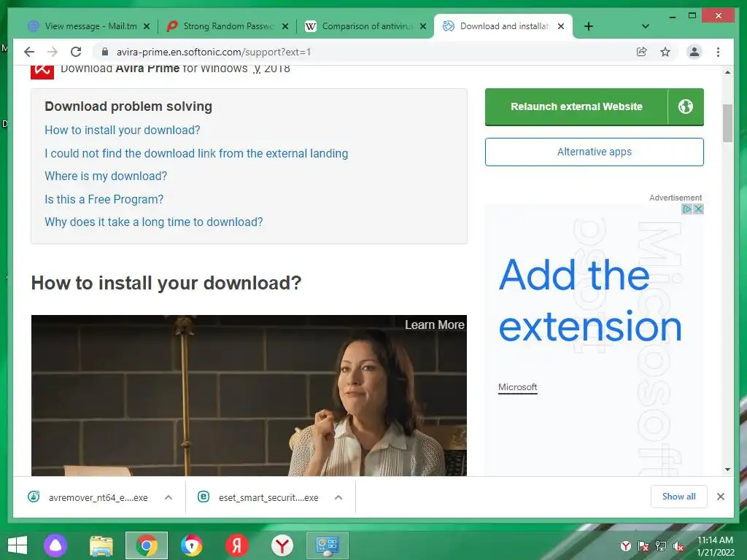This screenshot has height=560, width=747.
Task: Open a new tab with plus
Action: pyautogui.click(x=589, y=26)
